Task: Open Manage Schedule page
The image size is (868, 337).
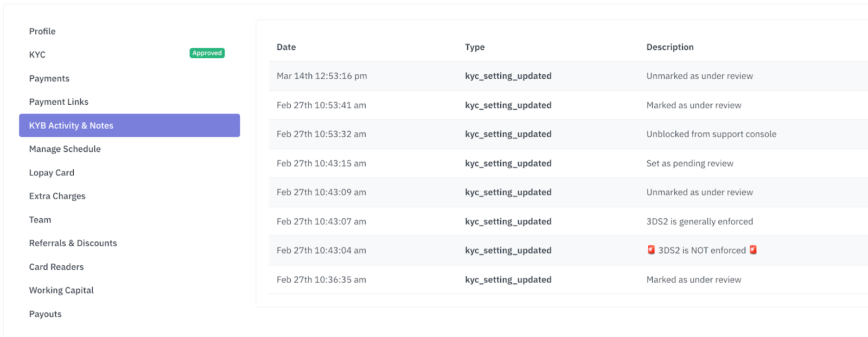Action: coord(65,149)
